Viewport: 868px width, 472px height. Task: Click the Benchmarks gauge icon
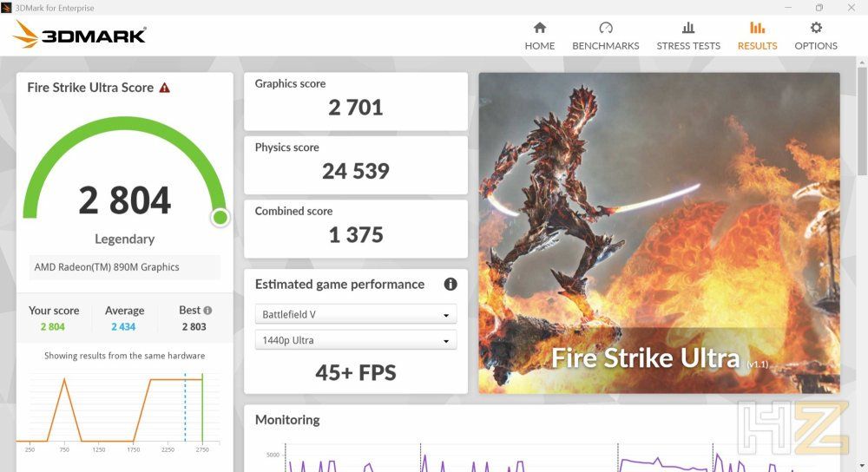tap(606, 28)
